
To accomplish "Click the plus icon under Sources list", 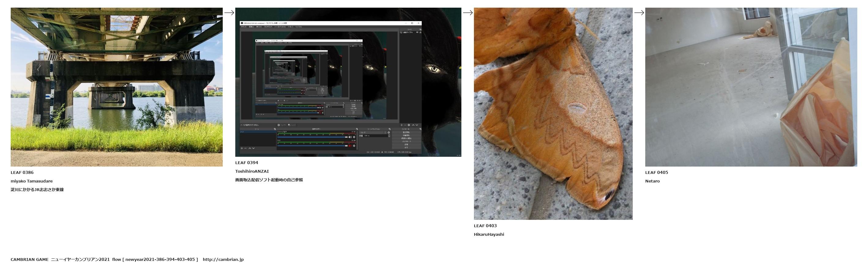I will [x=401, y=125].
